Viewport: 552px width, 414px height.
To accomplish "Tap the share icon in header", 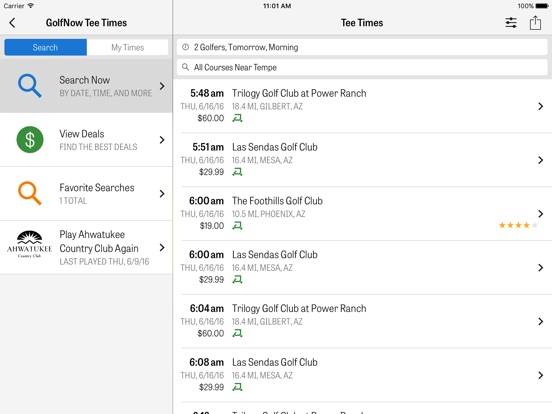I will (535, 23).
